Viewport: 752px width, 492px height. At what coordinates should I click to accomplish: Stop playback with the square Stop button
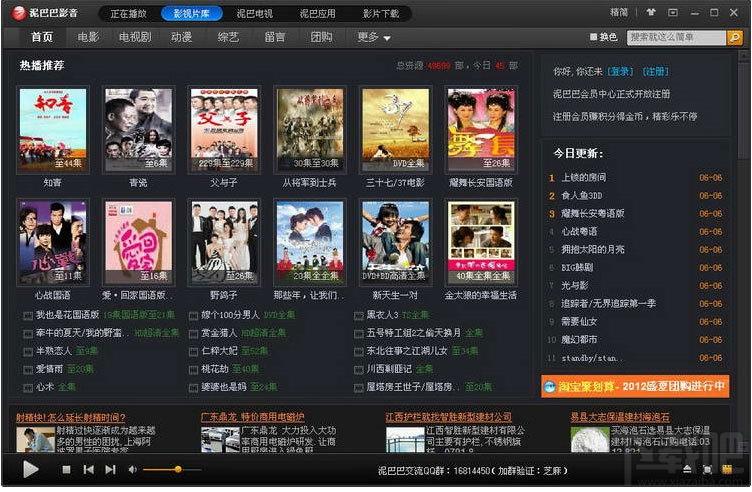(x=66, y=469)
